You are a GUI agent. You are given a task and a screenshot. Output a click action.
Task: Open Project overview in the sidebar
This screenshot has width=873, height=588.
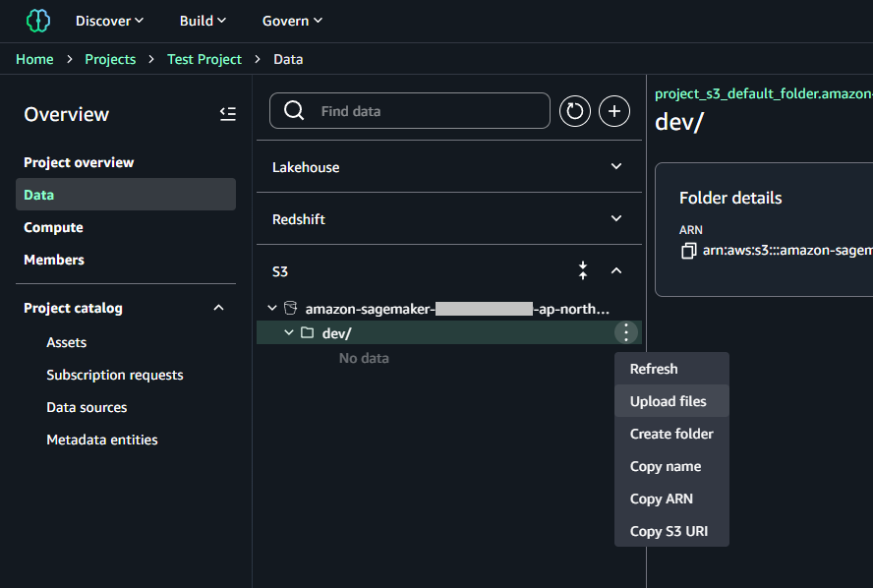[x=79, y=162]
